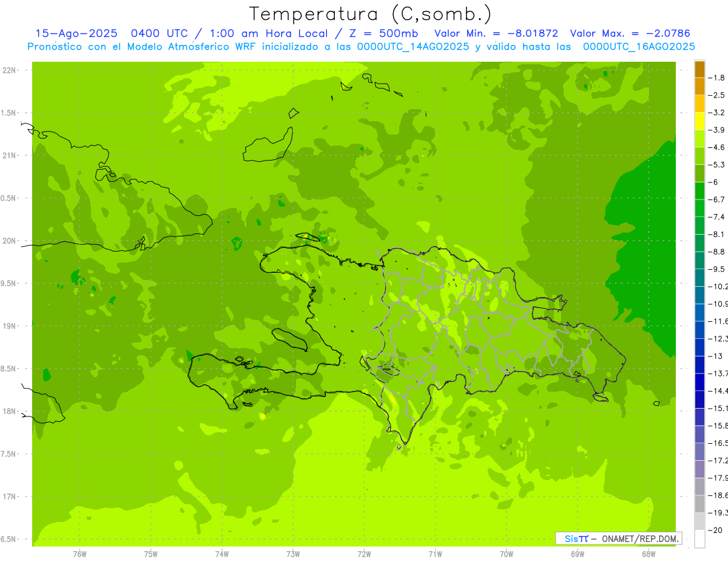The height and width of the screenshot is (562, 728).
Task: Click the '-13' colorbar label
Action: pos(716,356)
